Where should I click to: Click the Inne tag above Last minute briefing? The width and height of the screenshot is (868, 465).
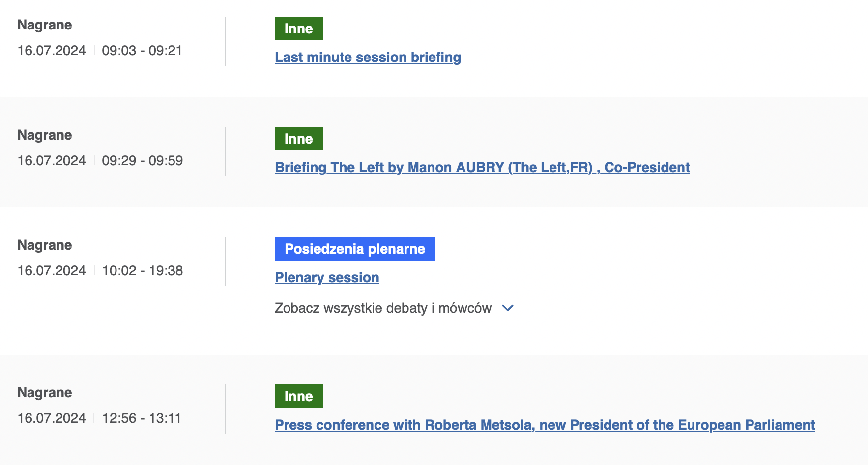tap(299, 29)
